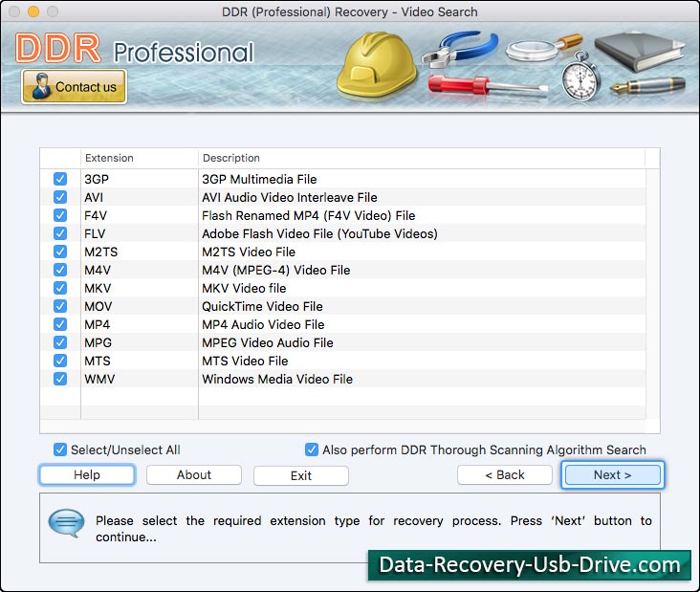The image size is (700, 592).
Task: Click the fountain pen icon in banner
Action: click(647, 85)
